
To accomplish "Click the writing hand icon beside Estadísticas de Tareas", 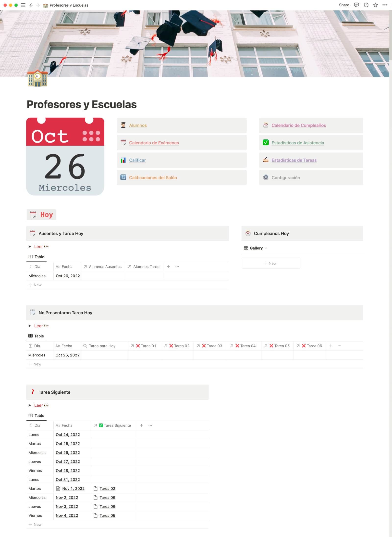I will click(x=266, y=160).
